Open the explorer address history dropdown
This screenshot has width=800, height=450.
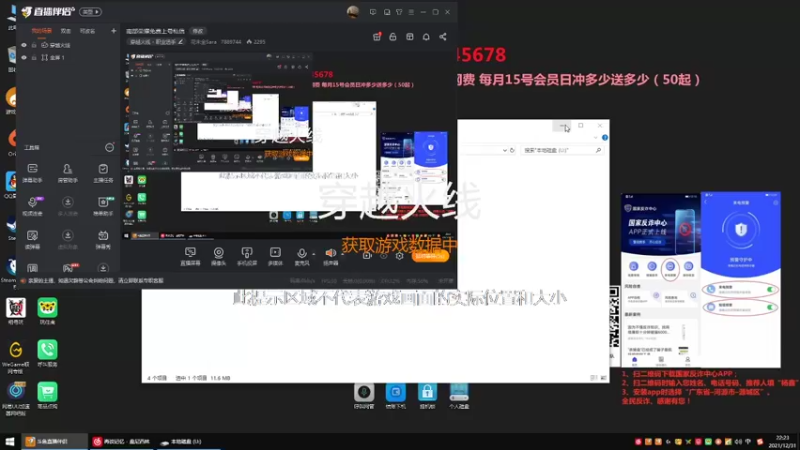click(x=505, y=151)
